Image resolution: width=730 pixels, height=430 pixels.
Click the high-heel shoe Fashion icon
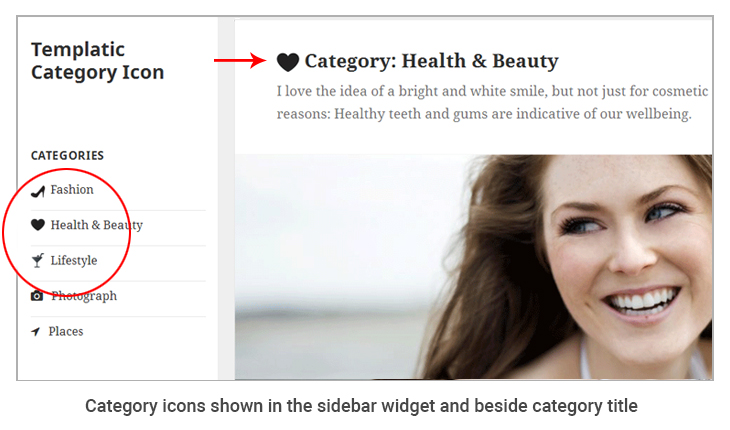pos(38,191)
